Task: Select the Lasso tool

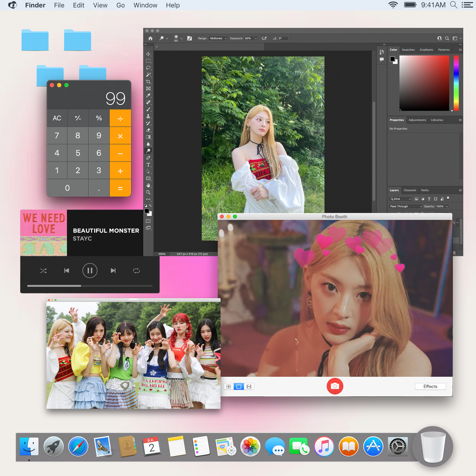Action: 148,68
